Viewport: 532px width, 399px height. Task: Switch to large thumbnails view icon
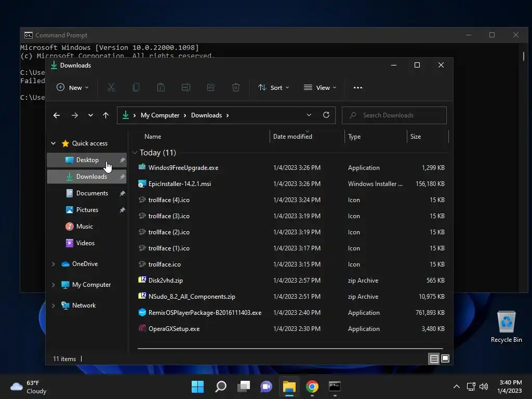445,358
